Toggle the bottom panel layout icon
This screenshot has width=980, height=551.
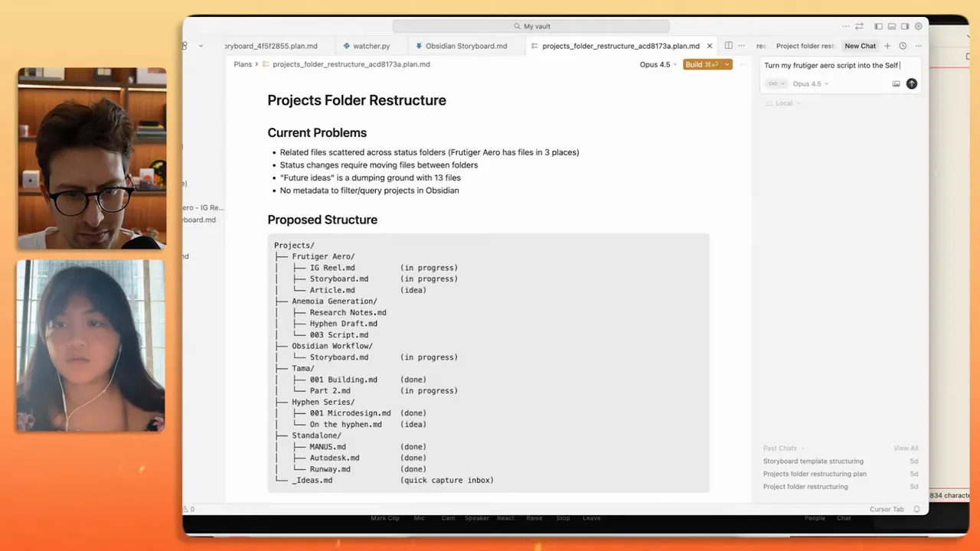[892, 26]
